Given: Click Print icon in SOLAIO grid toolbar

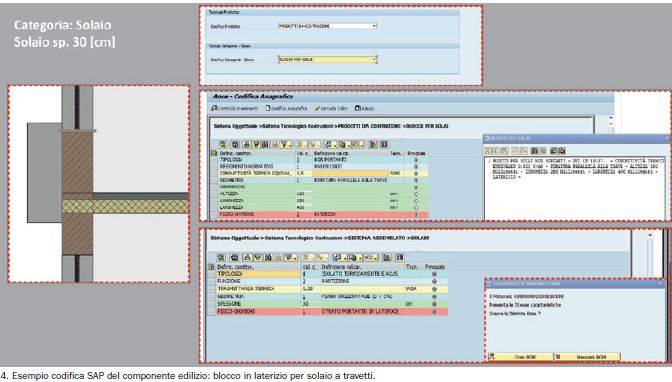Looking at the screenshot, I should coord(339,257).
